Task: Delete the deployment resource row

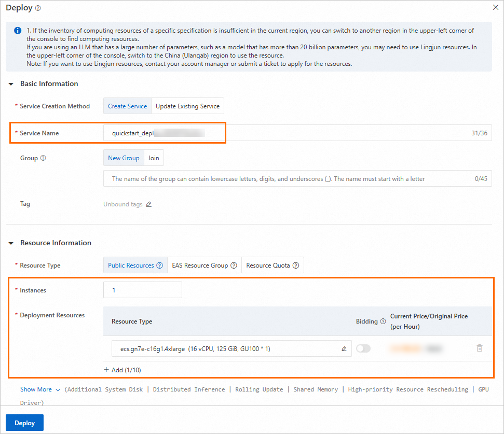Action: pyautogui.click(x=480, y=348)
